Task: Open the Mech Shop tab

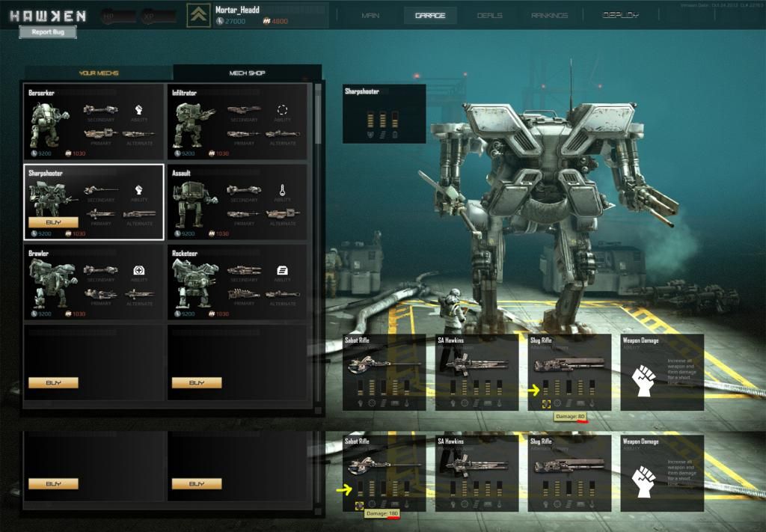Action: coord(247,73)
